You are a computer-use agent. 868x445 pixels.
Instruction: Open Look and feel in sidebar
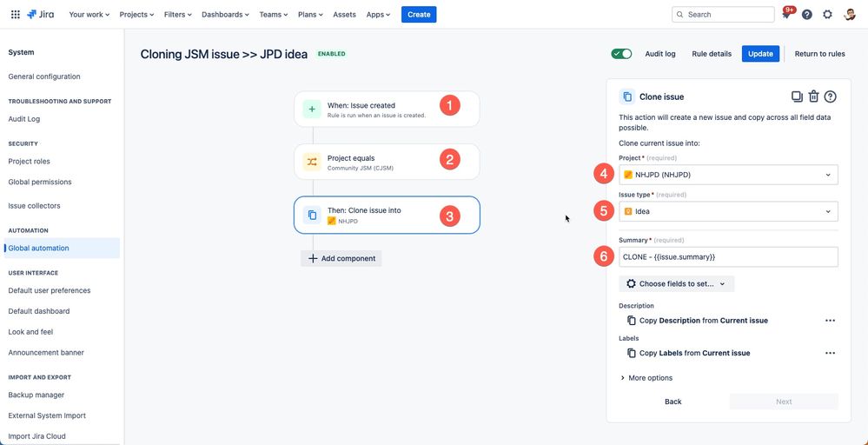pyautogui.click(x=30, y=331)
